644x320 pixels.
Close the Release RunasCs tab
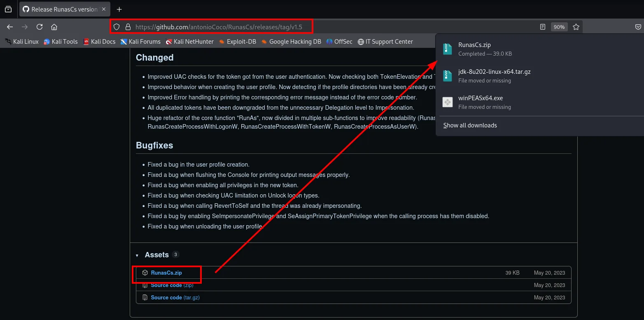[x=104, y=9]
